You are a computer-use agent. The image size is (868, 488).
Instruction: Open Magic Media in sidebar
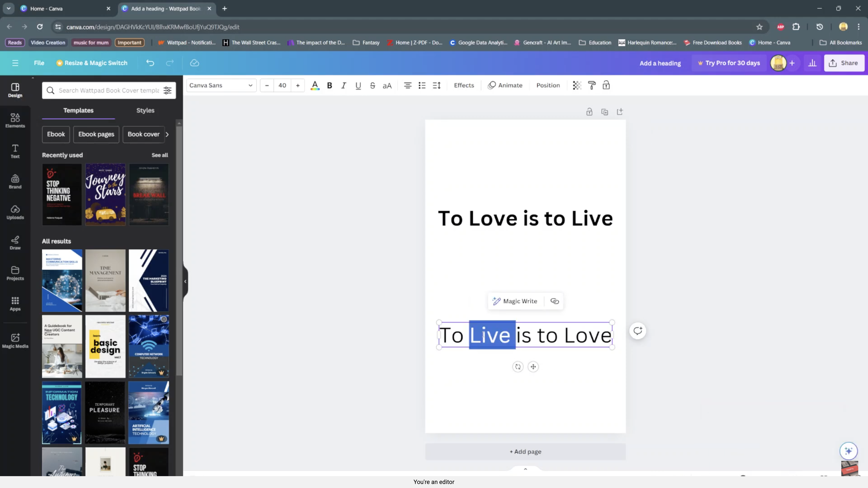(x=15, y=341)
